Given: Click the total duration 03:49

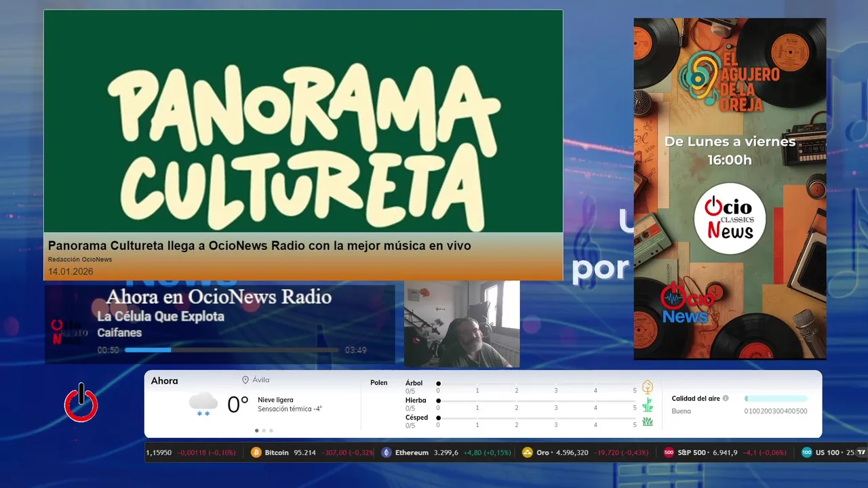Looking at the screenshot, I should pyautogui.click(x=355, y=350).
